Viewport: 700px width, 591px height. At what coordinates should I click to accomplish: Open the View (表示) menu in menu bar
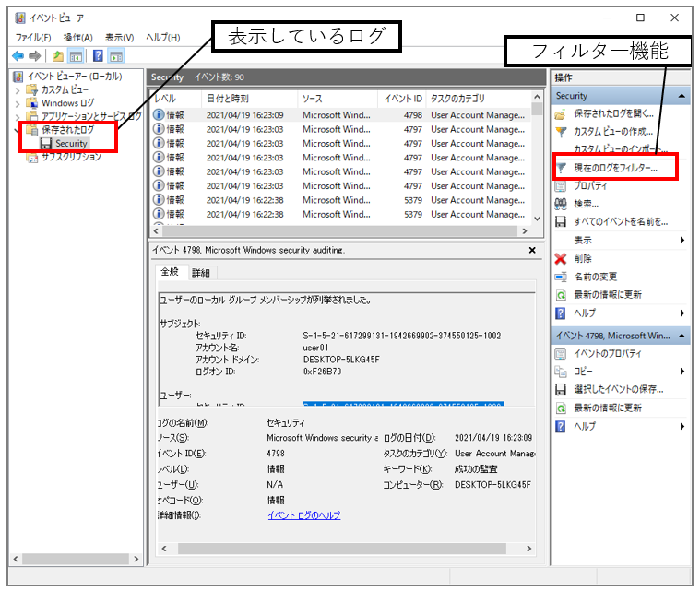click(119, 38)
